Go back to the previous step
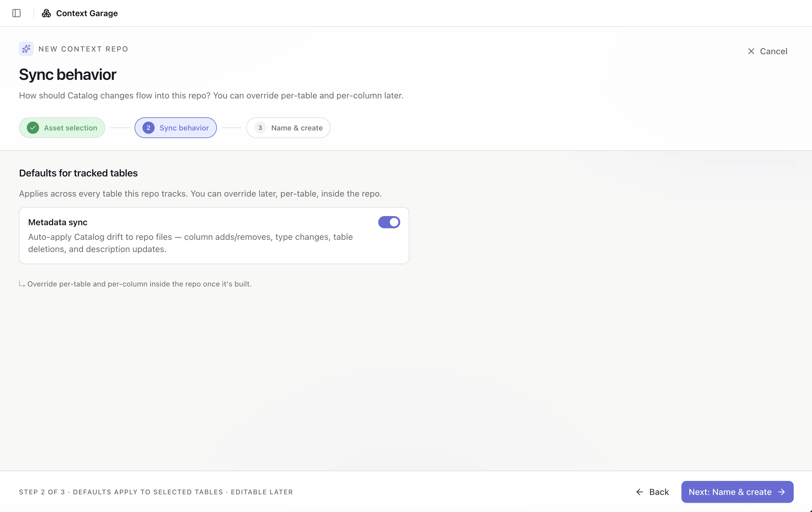This screenshot has width=812, height=512. click(652, 492)
